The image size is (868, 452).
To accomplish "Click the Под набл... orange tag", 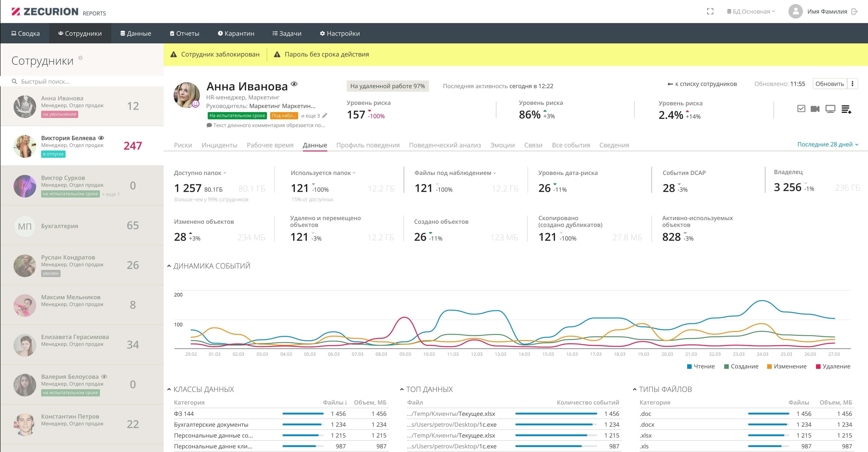I will click(284, 115).
